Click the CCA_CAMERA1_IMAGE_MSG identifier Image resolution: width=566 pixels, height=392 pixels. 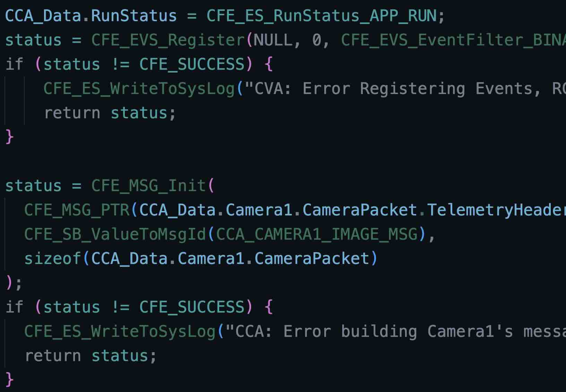click(x=317, y=234)
